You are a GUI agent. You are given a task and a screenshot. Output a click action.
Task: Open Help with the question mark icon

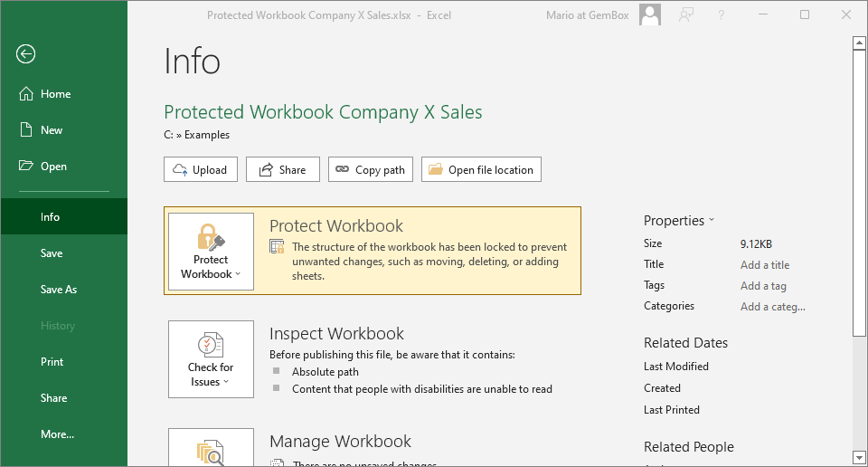coord(721,15)
